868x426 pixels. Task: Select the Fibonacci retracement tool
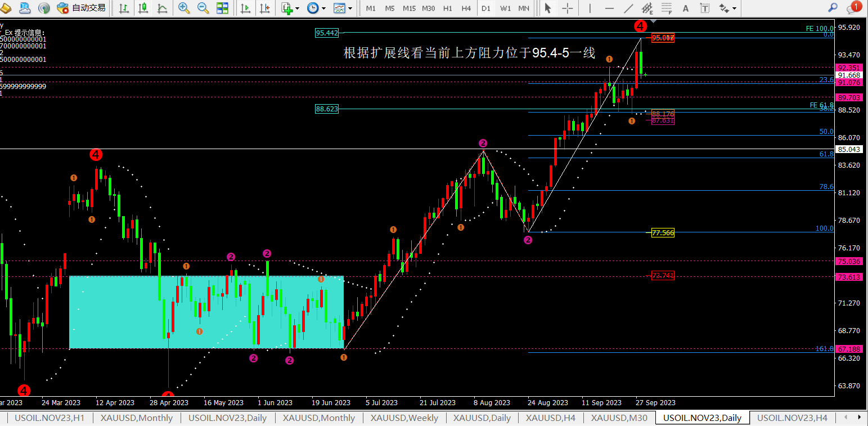click(667, 8)
